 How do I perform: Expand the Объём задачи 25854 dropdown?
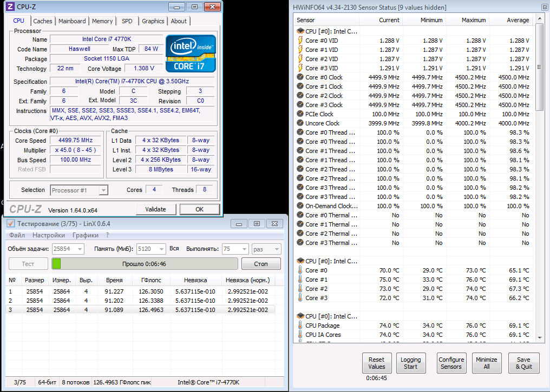68,249
